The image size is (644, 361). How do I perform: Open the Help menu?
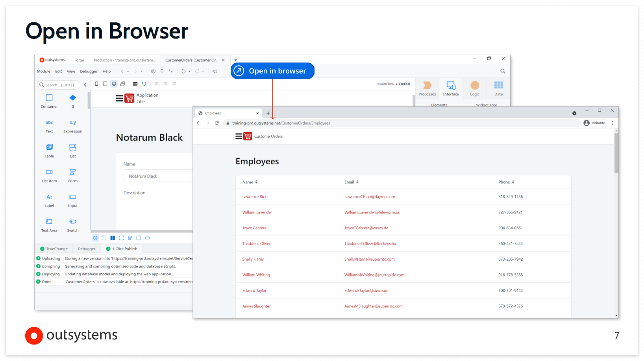107,71
